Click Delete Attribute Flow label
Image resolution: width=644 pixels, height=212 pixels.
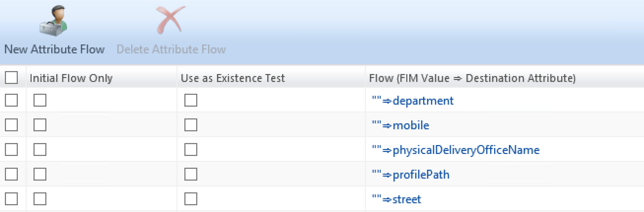[x=171, y=49]
